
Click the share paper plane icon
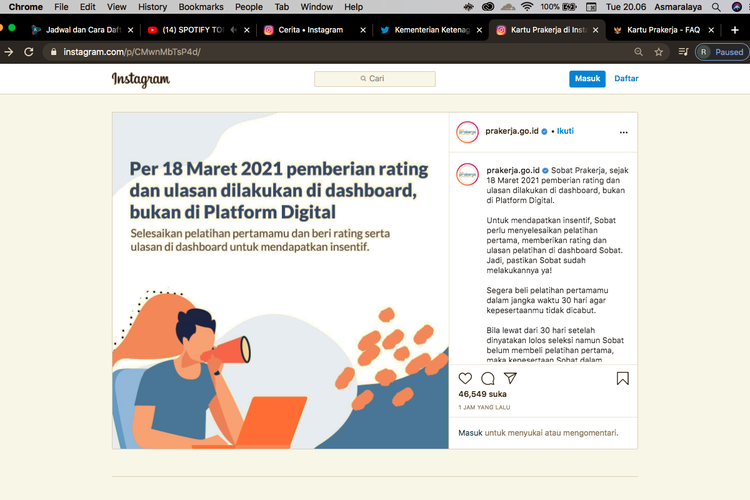[x=510, y=379]
